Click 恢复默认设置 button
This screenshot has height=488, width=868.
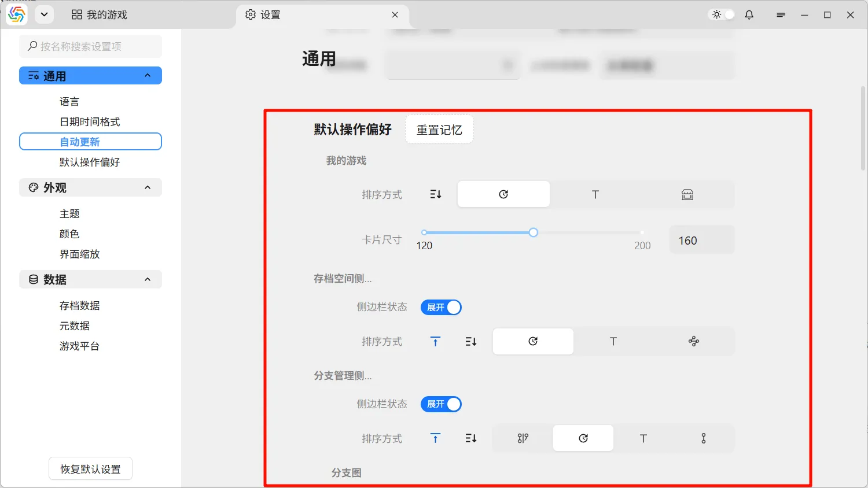click(x=90, y=469)
